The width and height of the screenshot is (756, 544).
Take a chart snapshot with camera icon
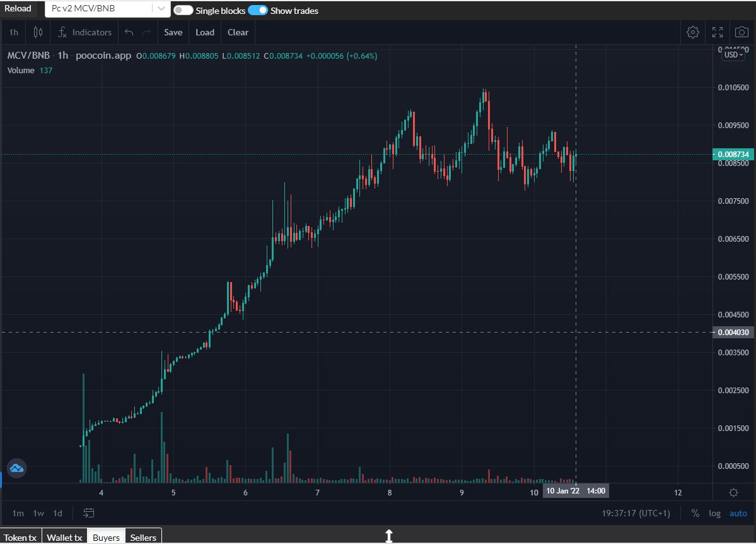(x=741, y=32)
